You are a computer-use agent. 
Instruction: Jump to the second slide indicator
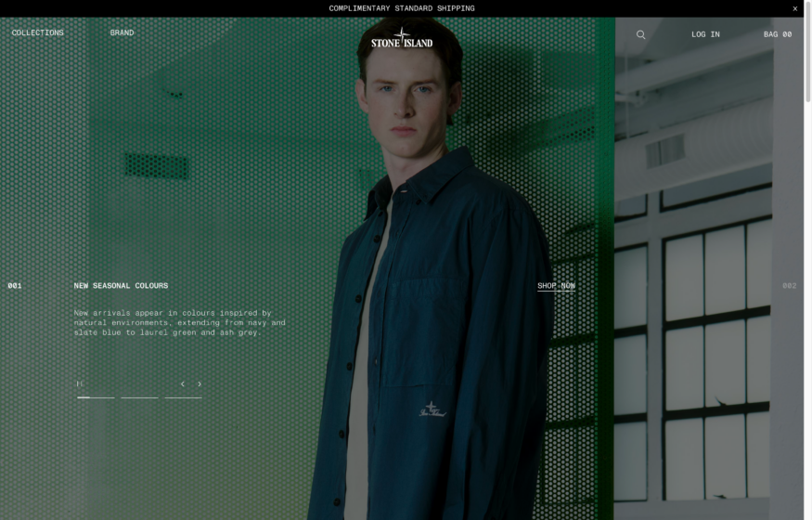tap(140, 397)
